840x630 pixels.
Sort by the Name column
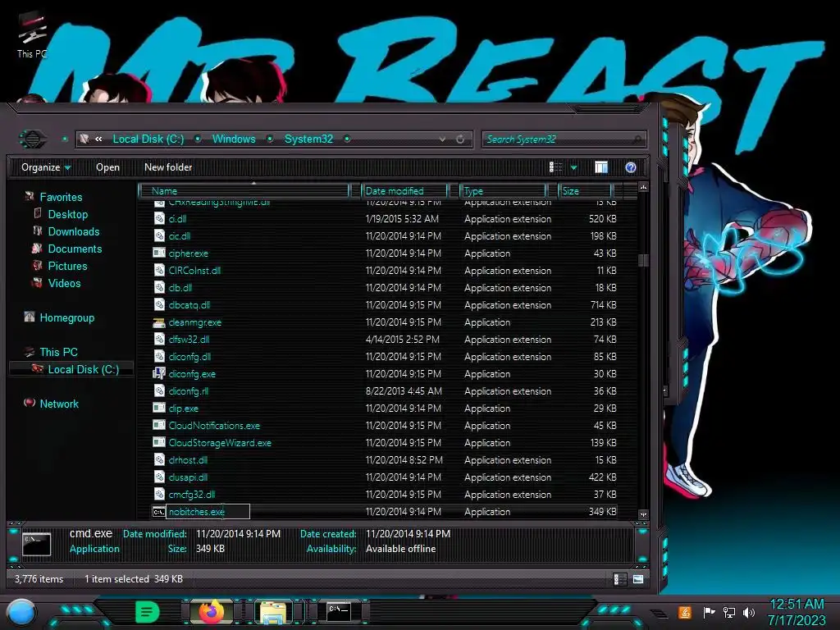pos(244,190)
